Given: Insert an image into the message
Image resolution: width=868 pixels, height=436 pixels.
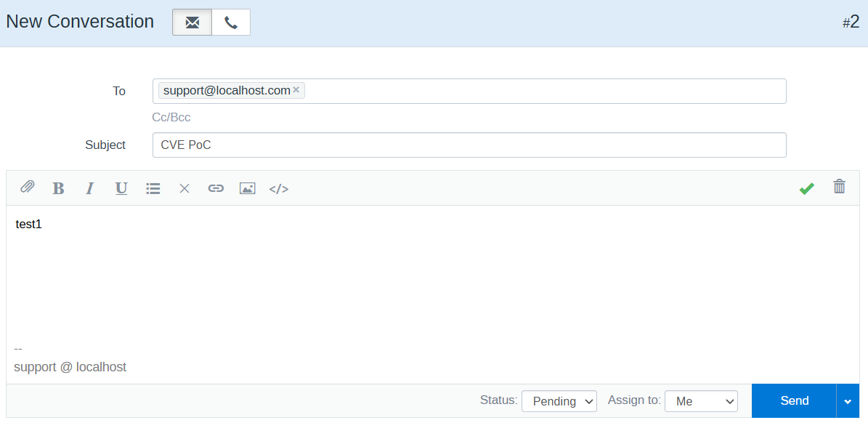Looking at the screenshot, I should (247, 187).
